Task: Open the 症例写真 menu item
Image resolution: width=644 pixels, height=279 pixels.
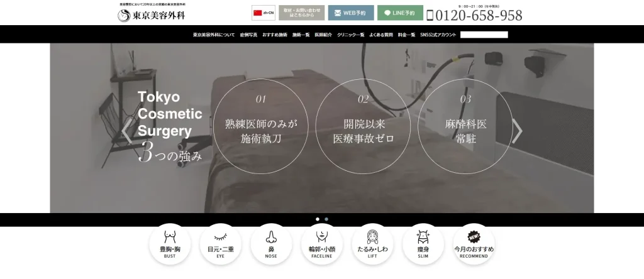Action: point(248,35)
